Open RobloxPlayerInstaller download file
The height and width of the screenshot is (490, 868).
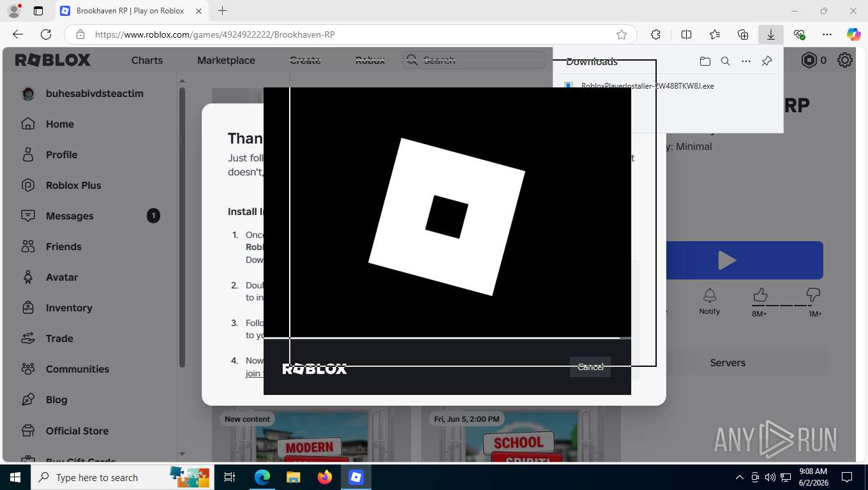(647, 85)
